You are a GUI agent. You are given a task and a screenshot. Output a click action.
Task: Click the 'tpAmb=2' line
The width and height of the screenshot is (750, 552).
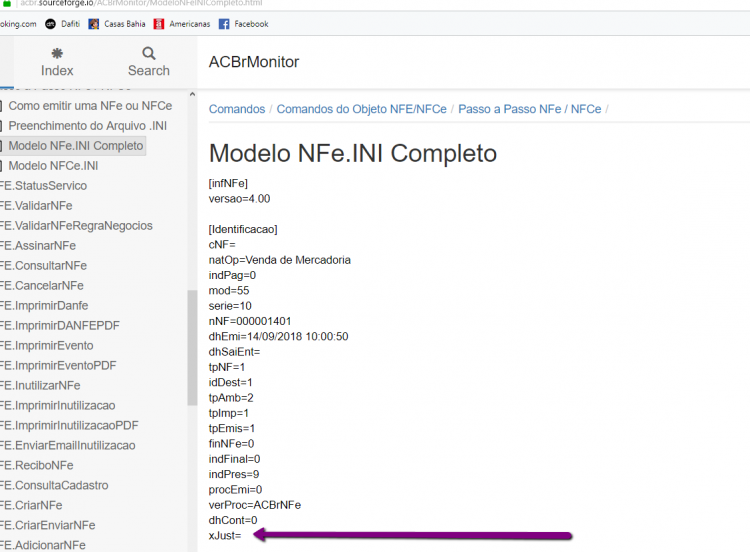point(231,397)
